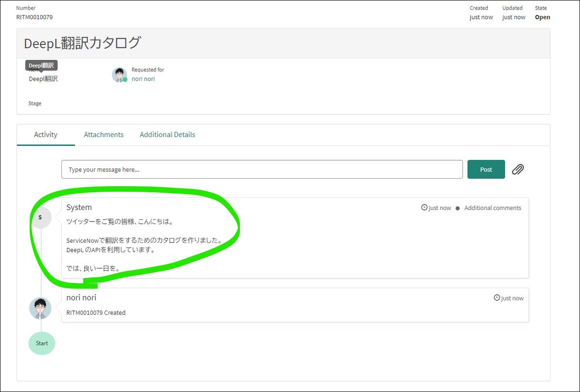
Task: Click the Deepl翻訳 tooltip bubble
Action: tap(42, 65)
